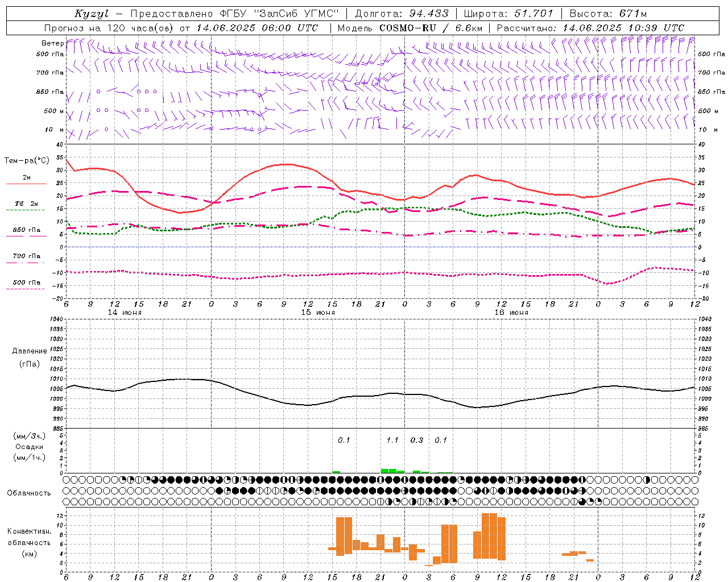Image resolution: width=728 pixels, height=582 pixels.
Task: Click the dotted pink sample under legend "500 гПа"
Action: [x=26, y=289]
